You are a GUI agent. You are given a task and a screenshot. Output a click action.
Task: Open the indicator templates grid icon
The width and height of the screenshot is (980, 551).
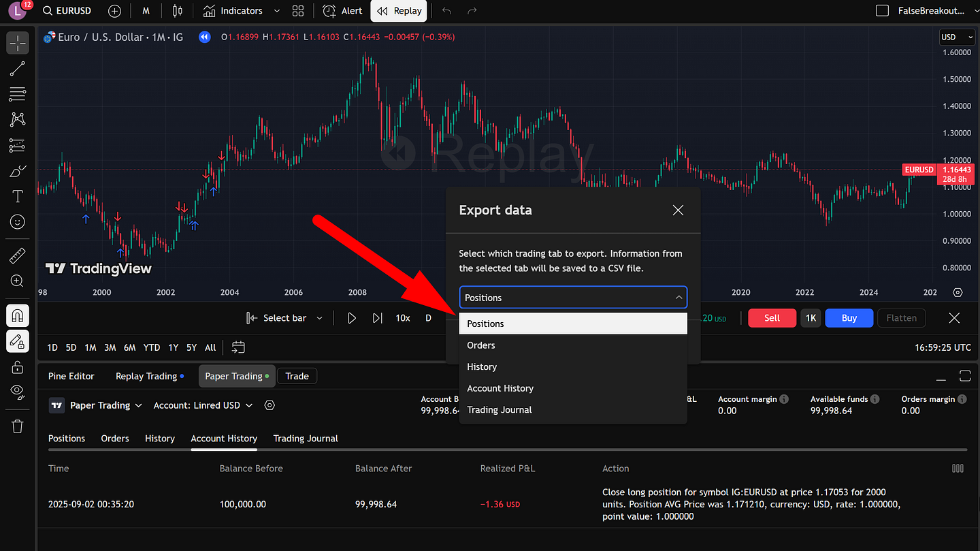297,11
